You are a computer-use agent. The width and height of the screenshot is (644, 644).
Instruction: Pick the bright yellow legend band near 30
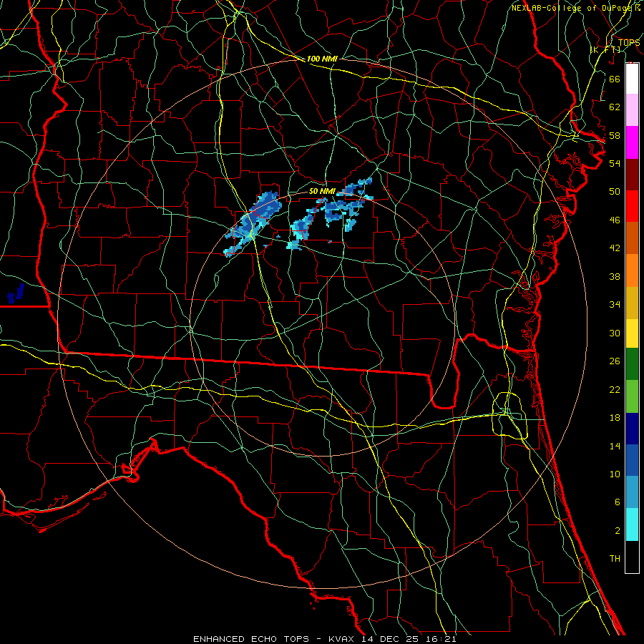632,333
